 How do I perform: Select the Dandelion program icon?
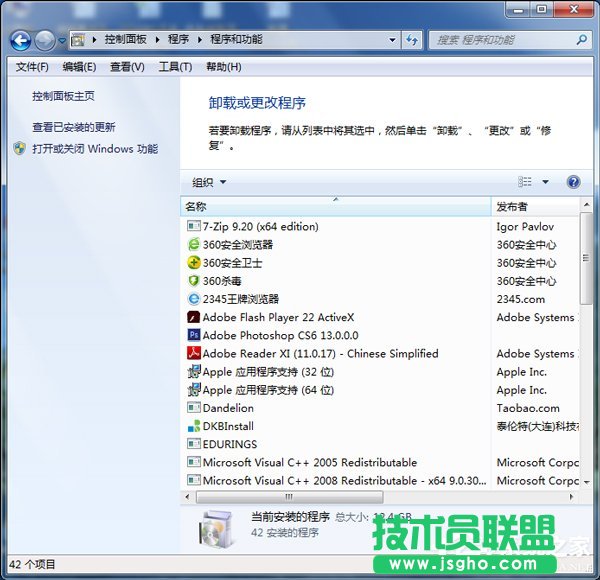coord(194,407)
